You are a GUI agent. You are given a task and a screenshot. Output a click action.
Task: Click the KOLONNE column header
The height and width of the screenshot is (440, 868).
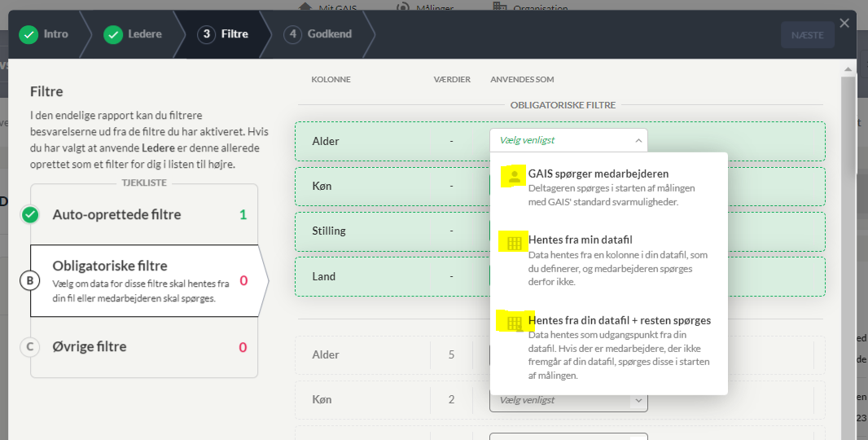[331, 80]
